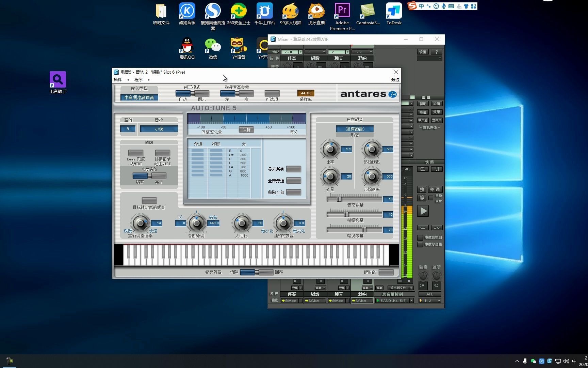Open the 基调 key selector showing B
The image size is (588, 368).
click(x=128, y=129)
